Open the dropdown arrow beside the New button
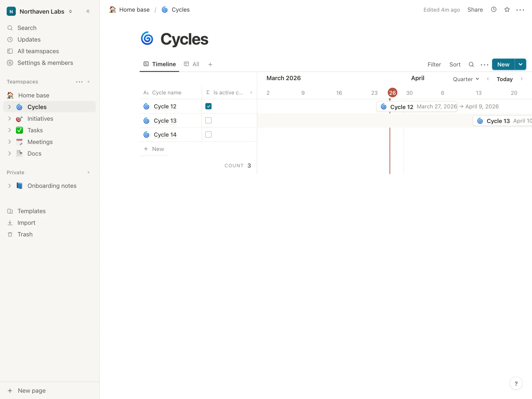The image size is (532, 399). pyautogui.click(x=521, y=65)
